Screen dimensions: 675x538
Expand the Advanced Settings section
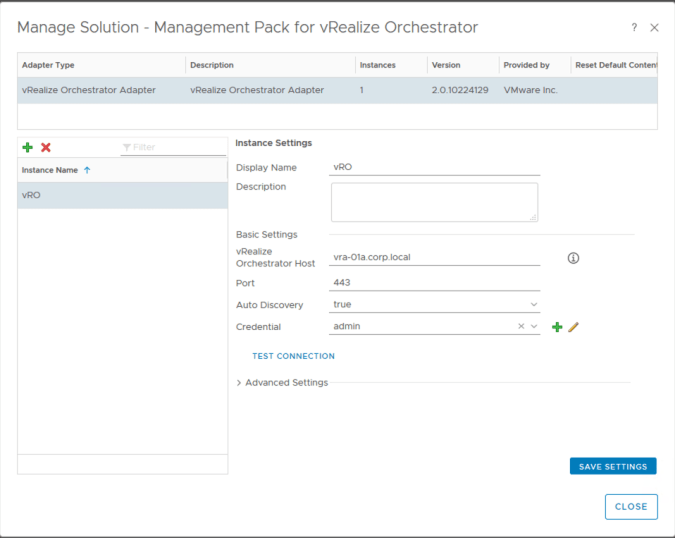(282, 382)
